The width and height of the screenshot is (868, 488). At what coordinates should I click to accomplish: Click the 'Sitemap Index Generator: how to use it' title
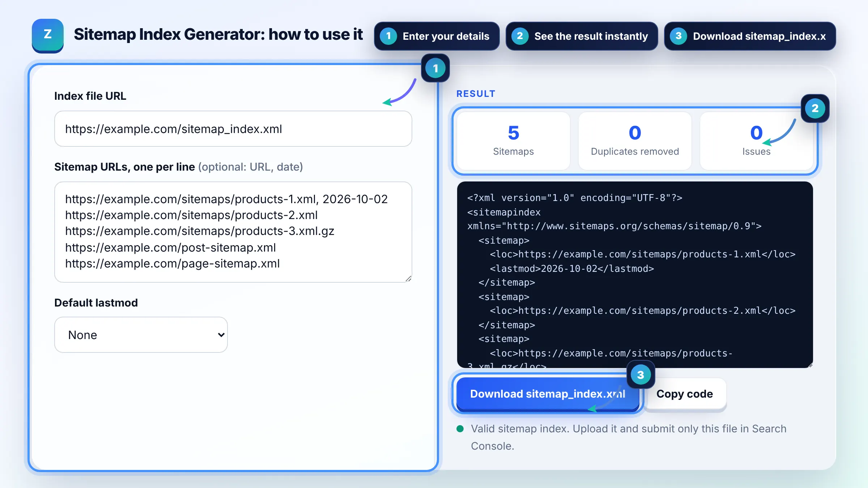point(218,34)
